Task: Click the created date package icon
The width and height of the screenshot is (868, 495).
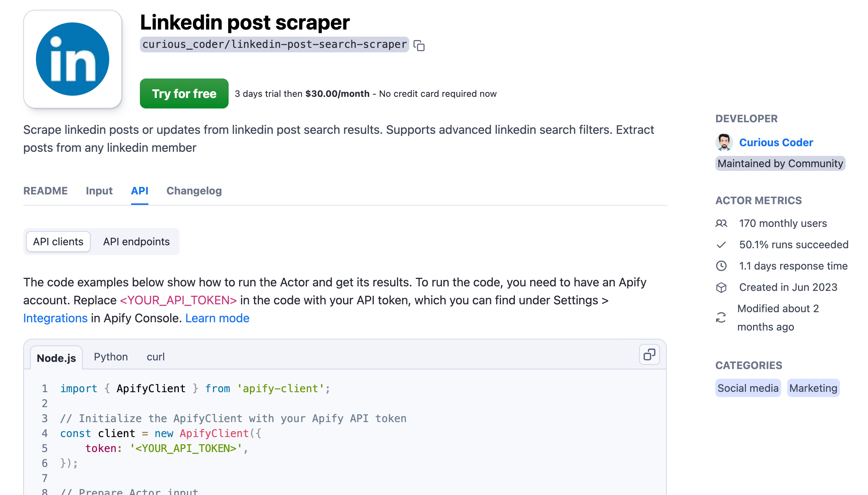Action: (721, 287)
